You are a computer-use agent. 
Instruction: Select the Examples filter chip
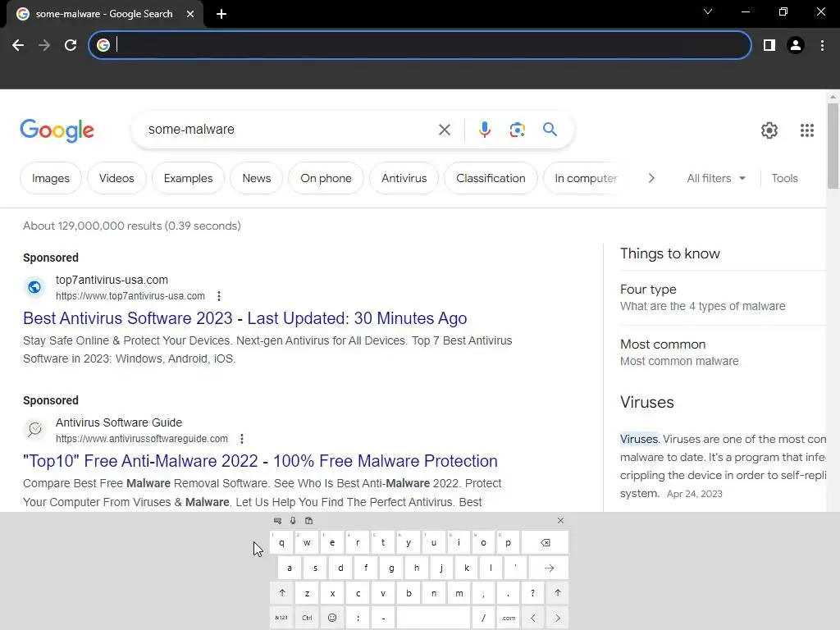(188, 178)
